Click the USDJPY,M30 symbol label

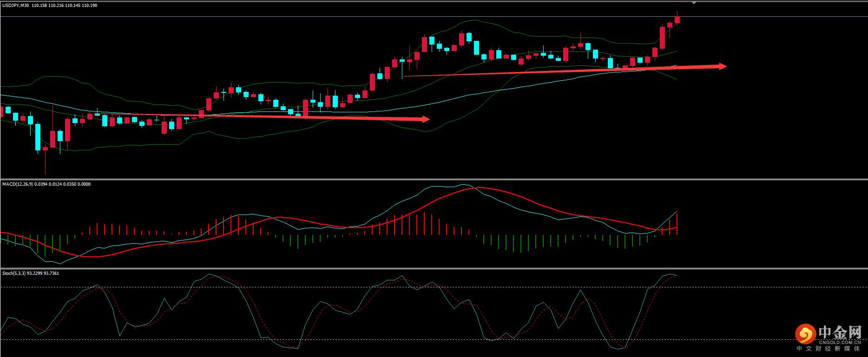click(x=15, y=6)
